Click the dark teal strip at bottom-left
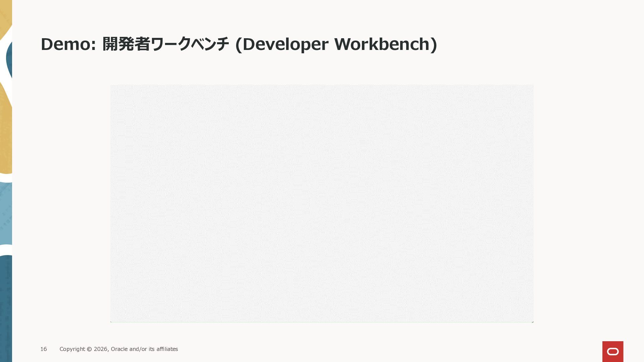 (x=6, y=308)
